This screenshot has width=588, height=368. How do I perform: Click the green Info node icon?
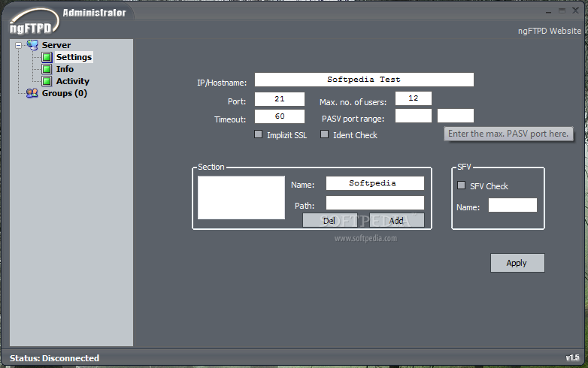click(47, 69)
